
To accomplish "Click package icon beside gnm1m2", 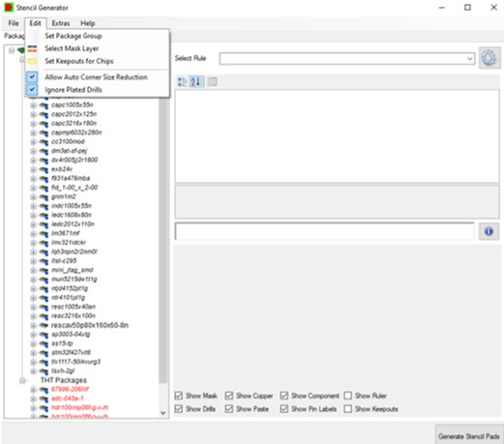I will tap(44, 196).
